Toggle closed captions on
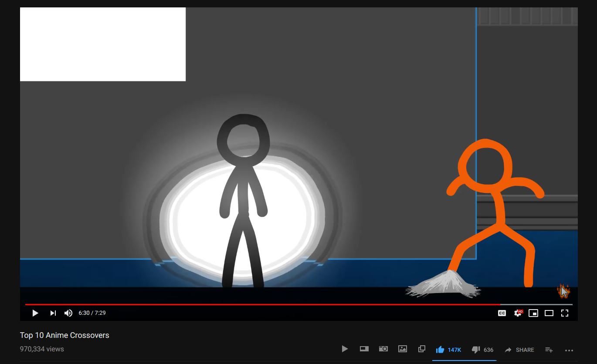This screenshot has width=597, height=364. [x=502, y=313]
